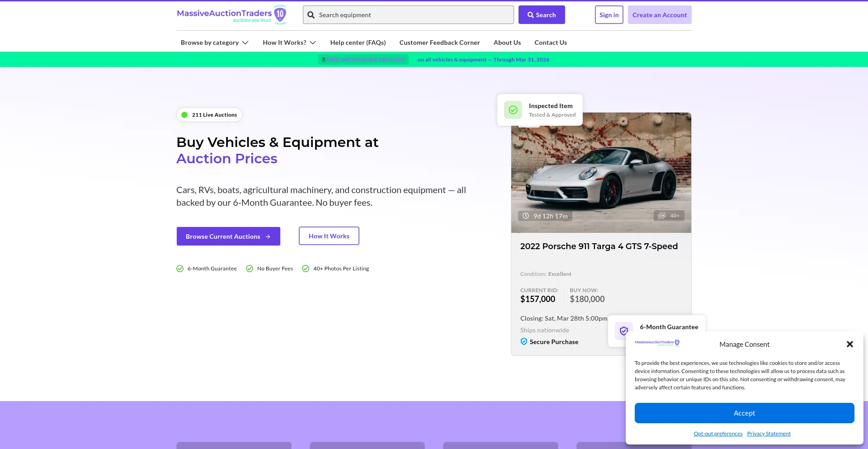Close the Manage Consent dialog
Screen dimensions: 868x449
(x=850, y=344)
